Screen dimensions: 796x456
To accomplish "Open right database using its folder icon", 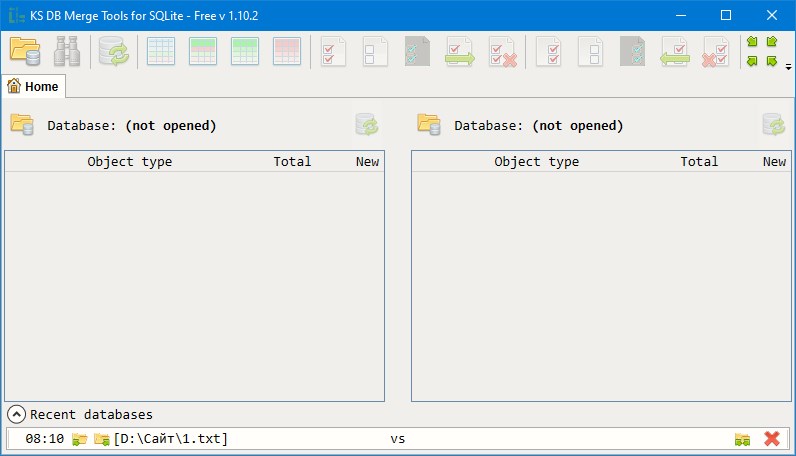I will 429,125.
